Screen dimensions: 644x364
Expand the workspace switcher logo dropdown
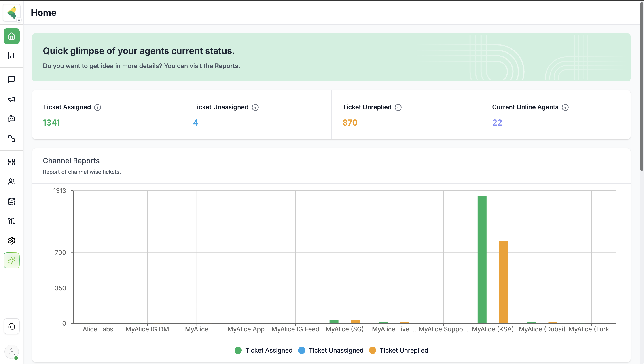(x=12, y=13)
